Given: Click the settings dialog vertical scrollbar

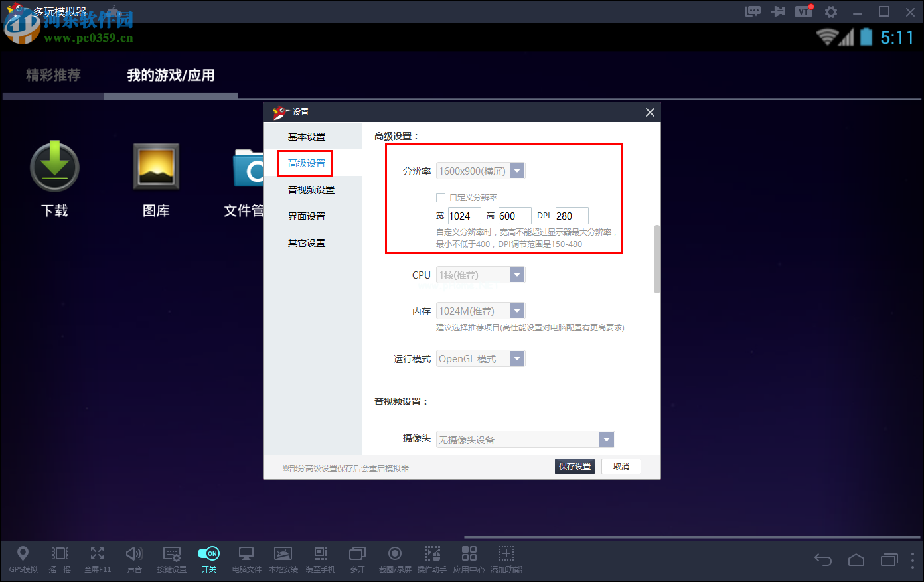Looking at the screenshot, I should (x=657, y=259).
